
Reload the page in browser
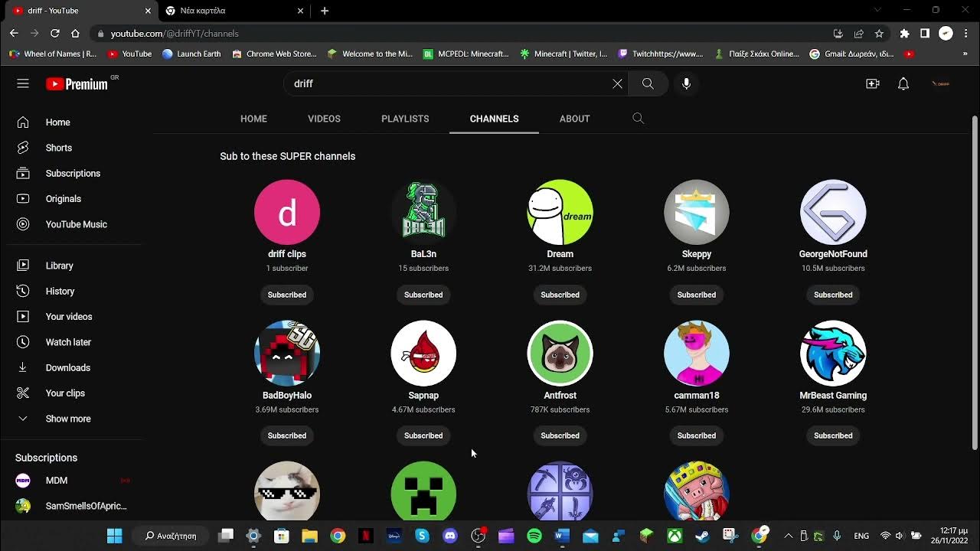(54, 34)
